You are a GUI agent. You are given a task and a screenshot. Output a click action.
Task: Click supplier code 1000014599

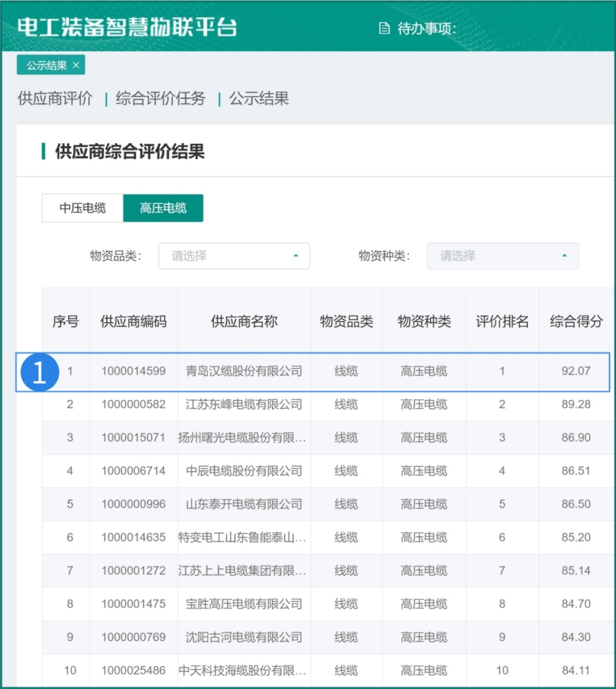(133, 371)
